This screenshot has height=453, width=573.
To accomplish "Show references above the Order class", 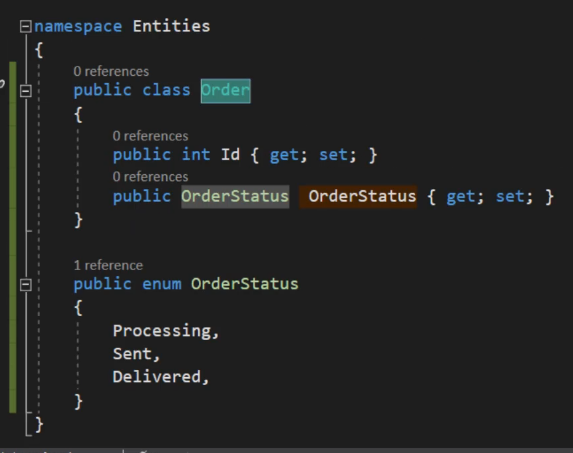I will (x=111, y=71).
